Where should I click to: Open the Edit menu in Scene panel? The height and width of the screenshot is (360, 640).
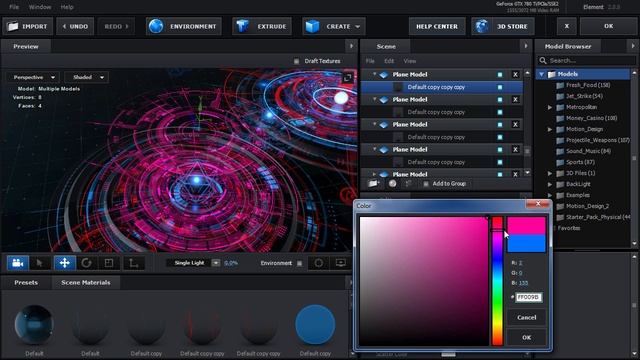(389, 61)
